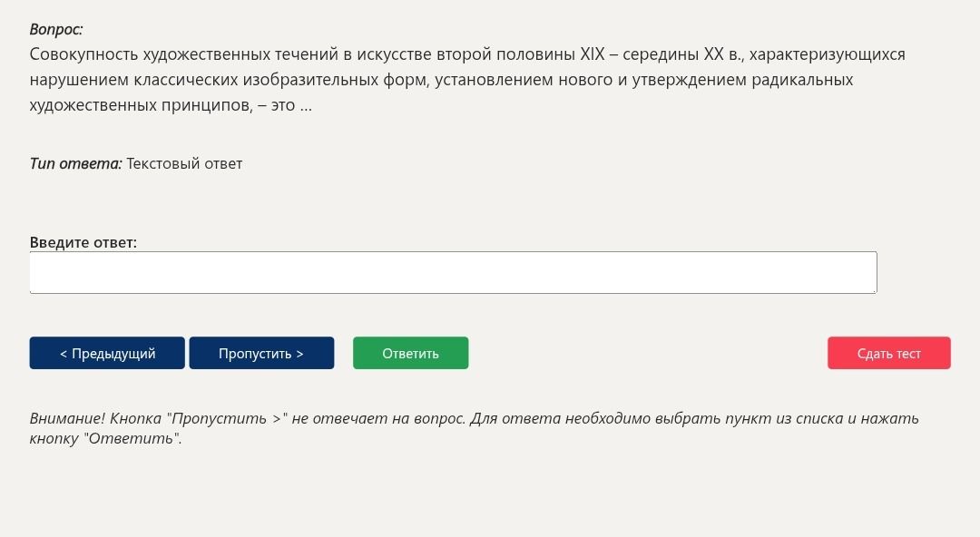980x537 pixels.
Task: Click the Введите ответ: label
Action: tap(83, 242)
